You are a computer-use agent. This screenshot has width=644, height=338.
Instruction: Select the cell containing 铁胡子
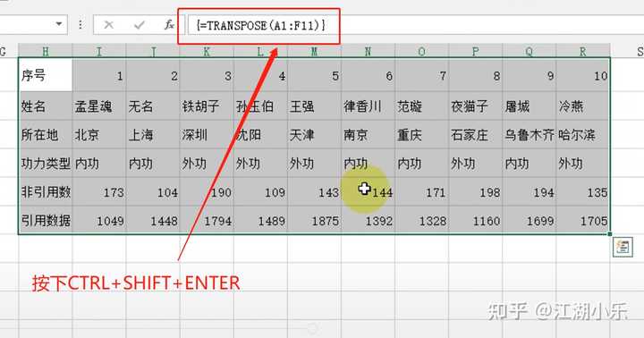pyautogui.click(x=207, y=106)
